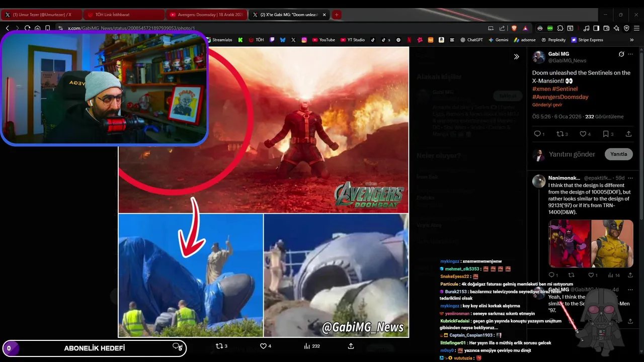
Task: Open the more options menu on Gabi MG's tweet
Action: [x=630, y=54]
